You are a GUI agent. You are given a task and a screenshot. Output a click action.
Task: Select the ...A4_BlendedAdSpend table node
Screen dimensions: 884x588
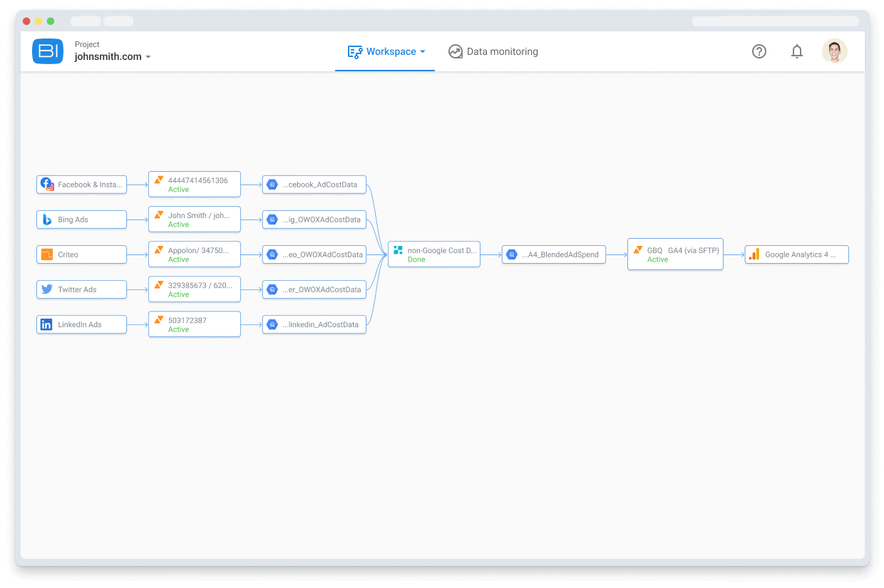tap(554, 254)
